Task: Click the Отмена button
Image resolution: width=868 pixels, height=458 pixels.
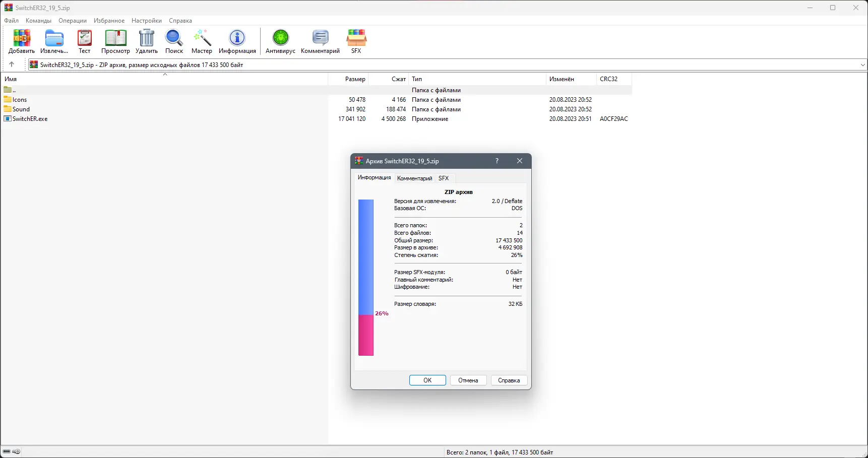Action: [468, 380]
